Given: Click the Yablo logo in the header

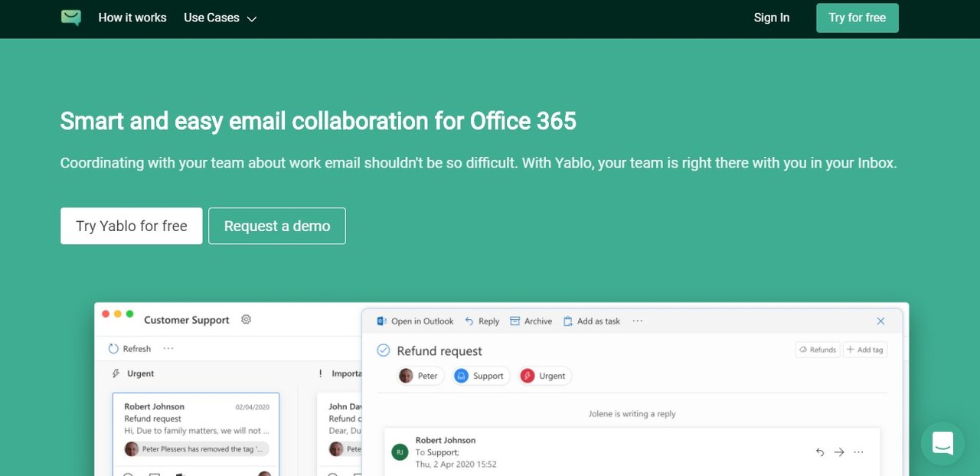Looking at the screenshot, I should coord(71,18).
